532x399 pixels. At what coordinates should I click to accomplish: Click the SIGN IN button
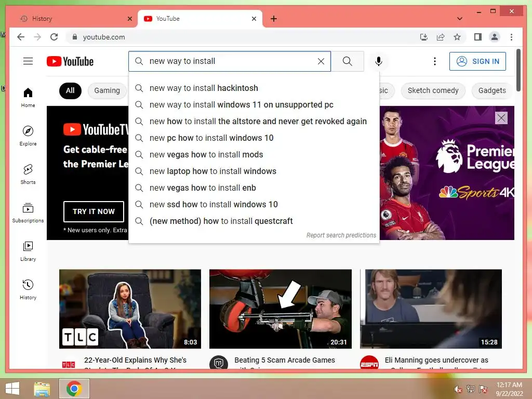pyautogui.click(x=477, y=61)
